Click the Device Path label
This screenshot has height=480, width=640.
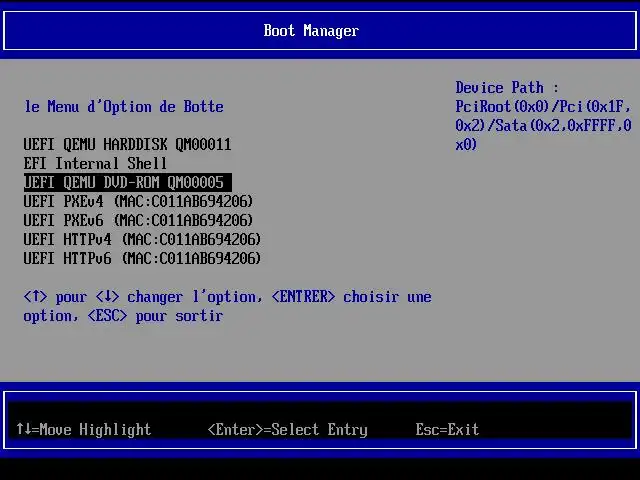507,88
